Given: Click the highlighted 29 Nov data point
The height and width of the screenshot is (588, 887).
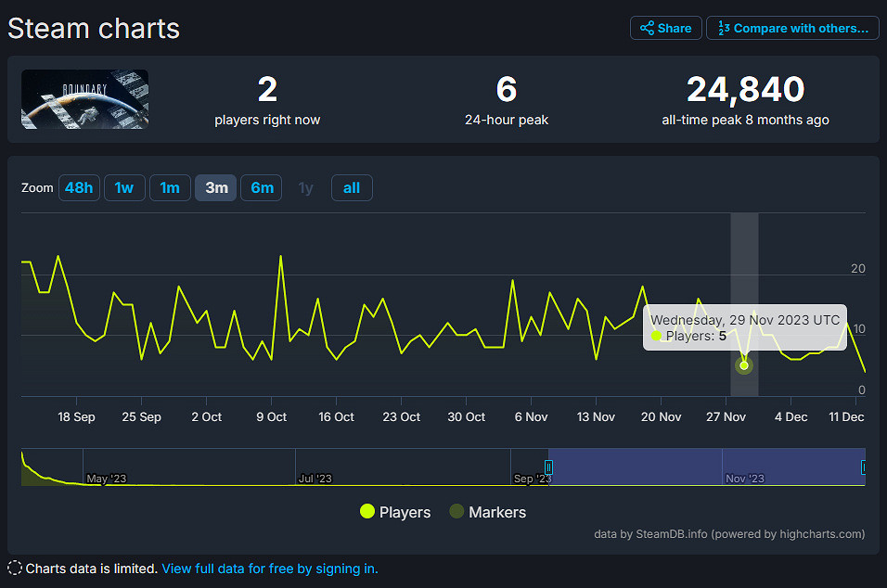Looking at the screenshot, I should point(744,365).
